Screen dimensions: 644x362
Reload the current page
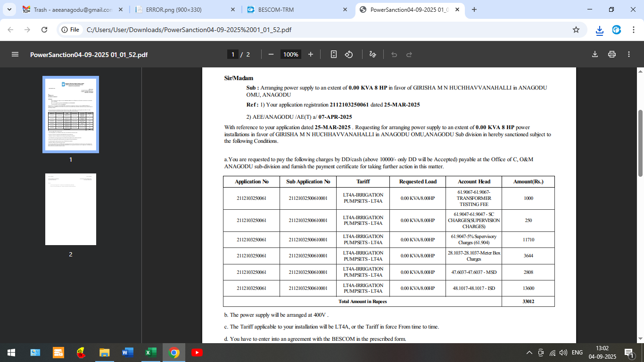point(44,30)
